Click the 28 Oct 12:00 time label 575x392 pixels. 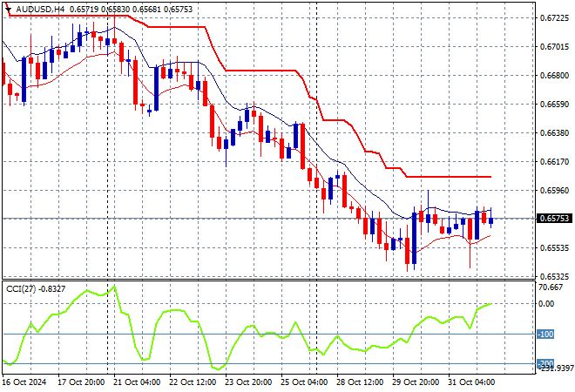coord(360,382)
